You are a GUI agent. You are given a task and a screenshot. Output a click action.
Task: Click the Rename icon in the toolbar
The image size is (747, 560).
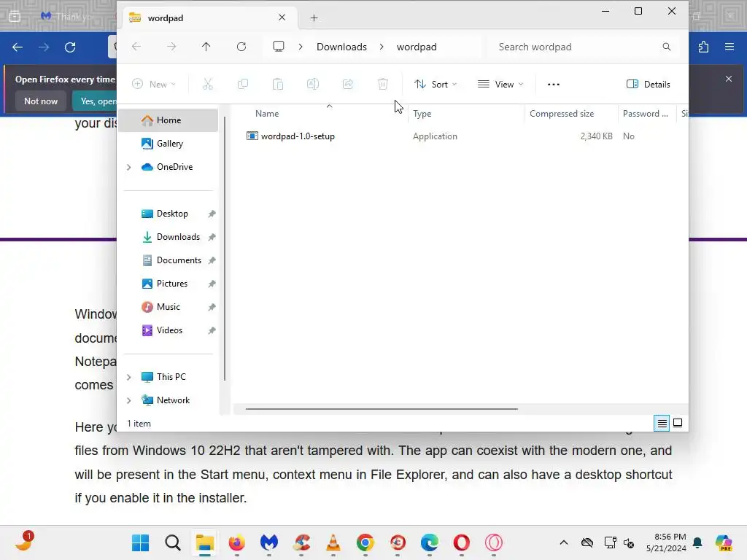click(312, 85)
